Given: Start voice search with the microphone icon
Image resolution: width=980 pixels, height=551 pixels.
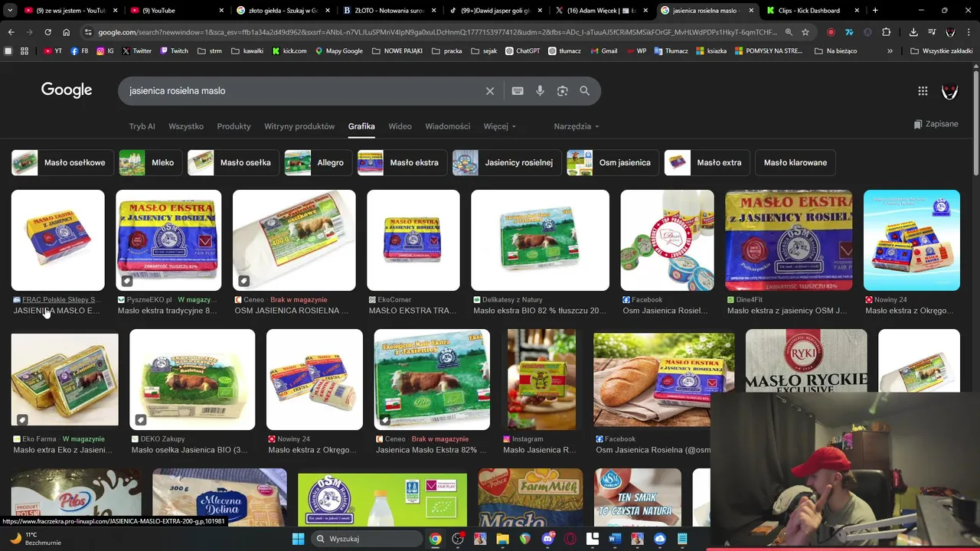Looking at the screenshot, I should tap(540, 91).
